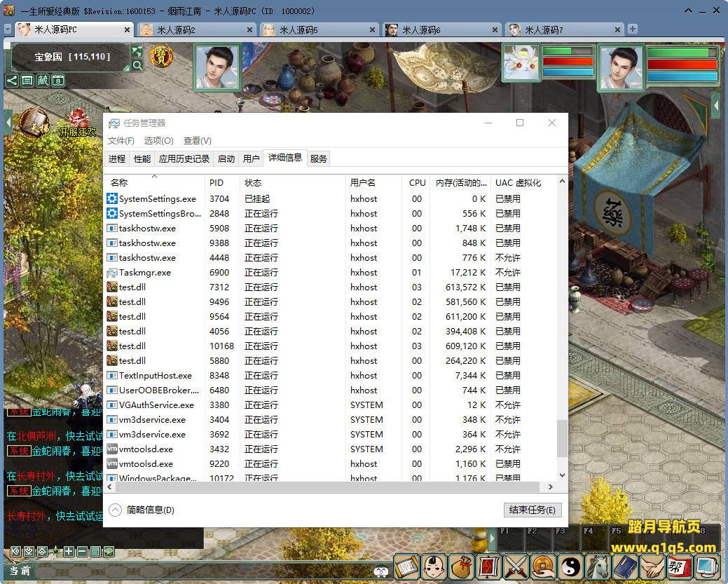Viewport: 728px width, 584px height.
Task: Expand the tab list dropdown arrow
Action: click(x=7, y=29)
